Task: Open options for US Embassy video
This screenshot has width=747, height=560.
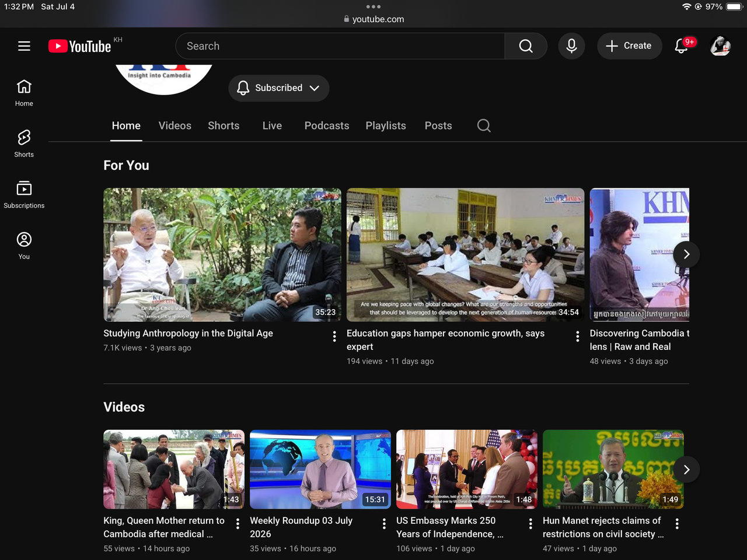Action: pyautogui.click(x=530, y=523)
